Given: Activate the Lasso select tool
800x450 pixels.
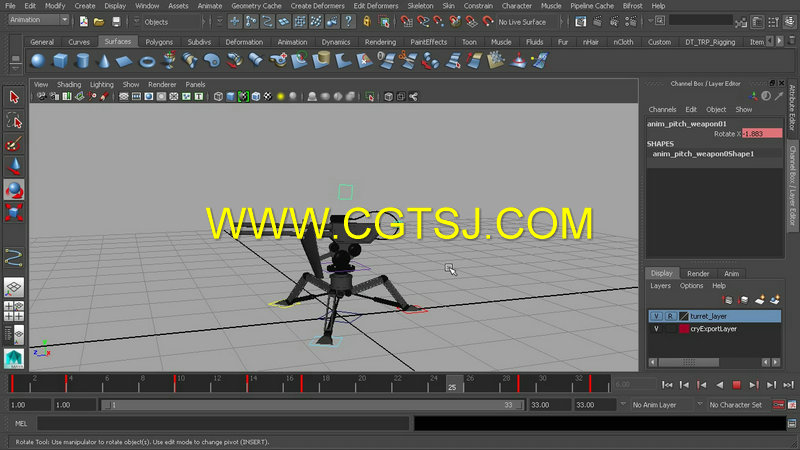Looking at the screenshot, I should pyautogui.click(x=14, y=121).
